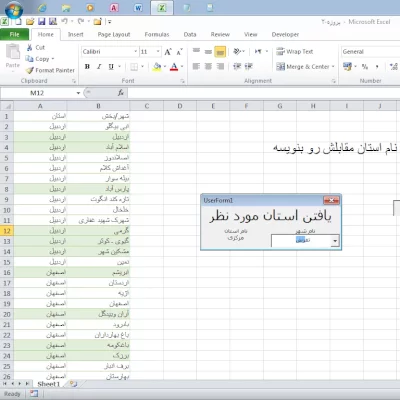Expand the city combo box in UserForm1

pyautogui.click(x=335, y=241)
